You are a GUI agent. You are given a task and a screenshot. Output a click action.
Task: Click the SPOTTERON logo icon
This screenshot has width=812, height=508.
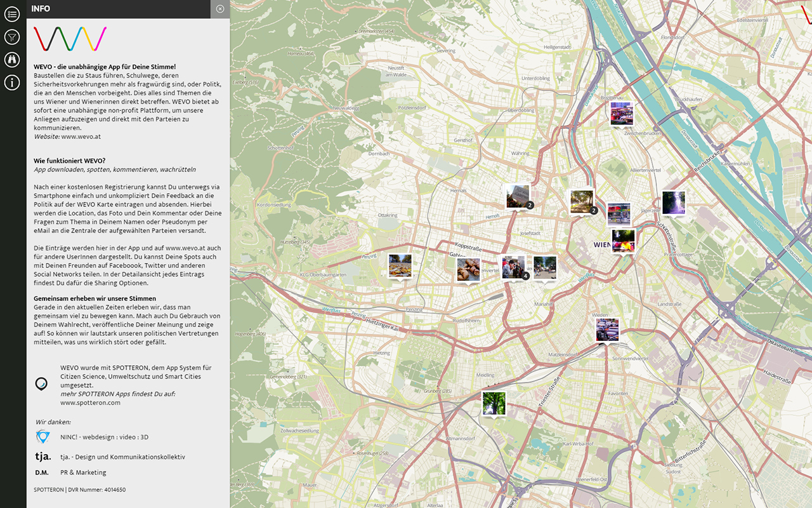coord(41,384)
